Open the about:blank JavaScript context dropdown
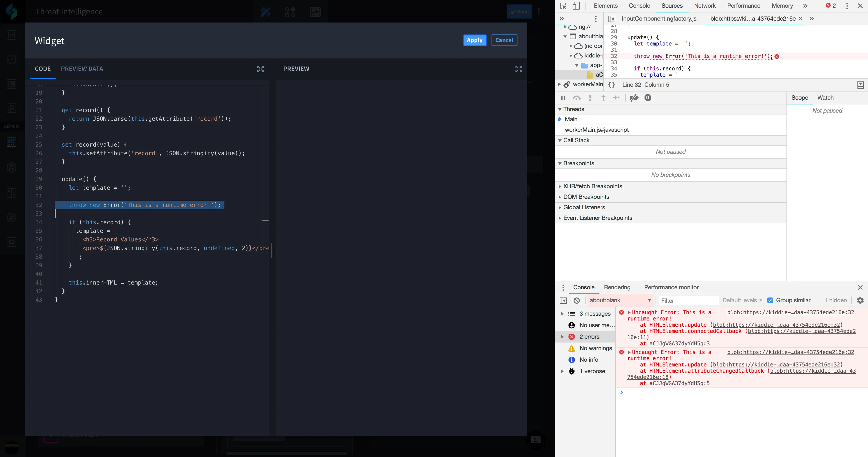 click(x=620, y=301)
